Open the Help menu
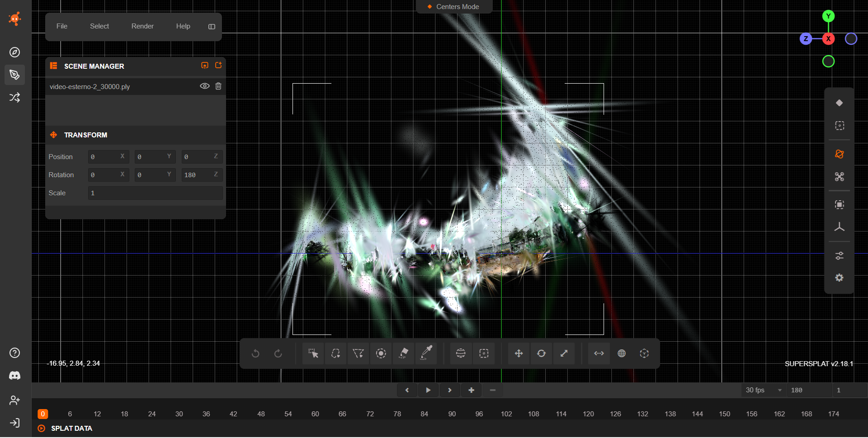The width and height of the screenshot is (868, 438). coord(183,26)
